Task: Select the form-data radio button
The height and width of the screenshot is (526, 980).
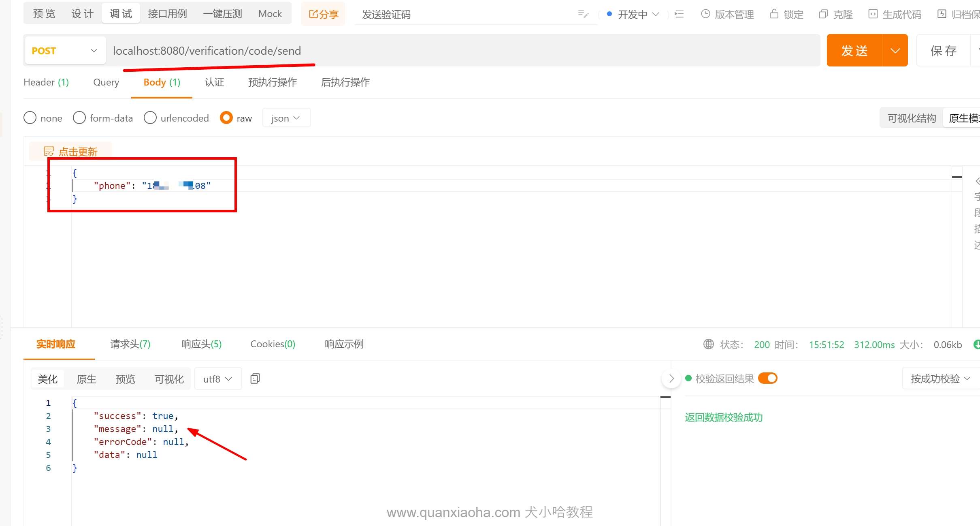Action: coord(79,118)
